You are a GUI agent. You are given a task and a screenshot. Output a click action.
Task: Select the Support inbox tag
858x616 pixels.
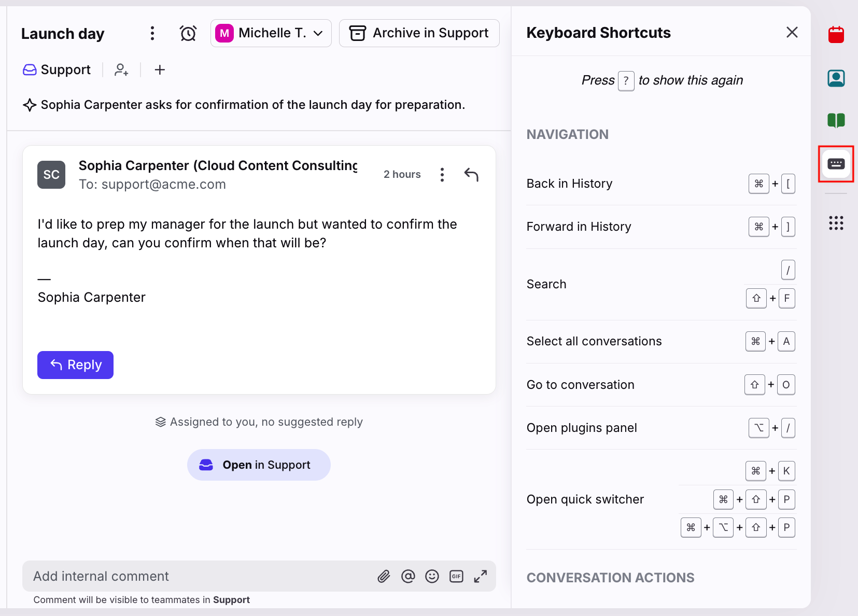pyautogui.click(x=57, y=69)
